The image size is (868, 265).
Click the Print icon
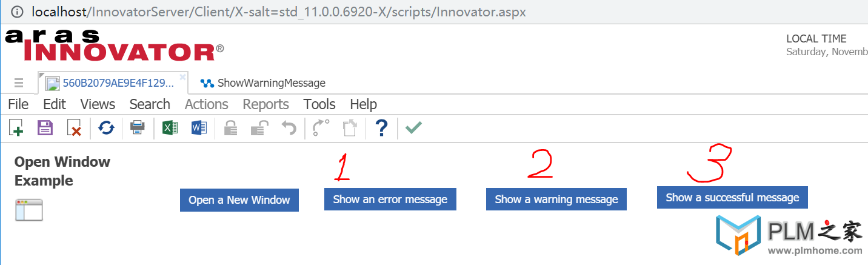138,128
